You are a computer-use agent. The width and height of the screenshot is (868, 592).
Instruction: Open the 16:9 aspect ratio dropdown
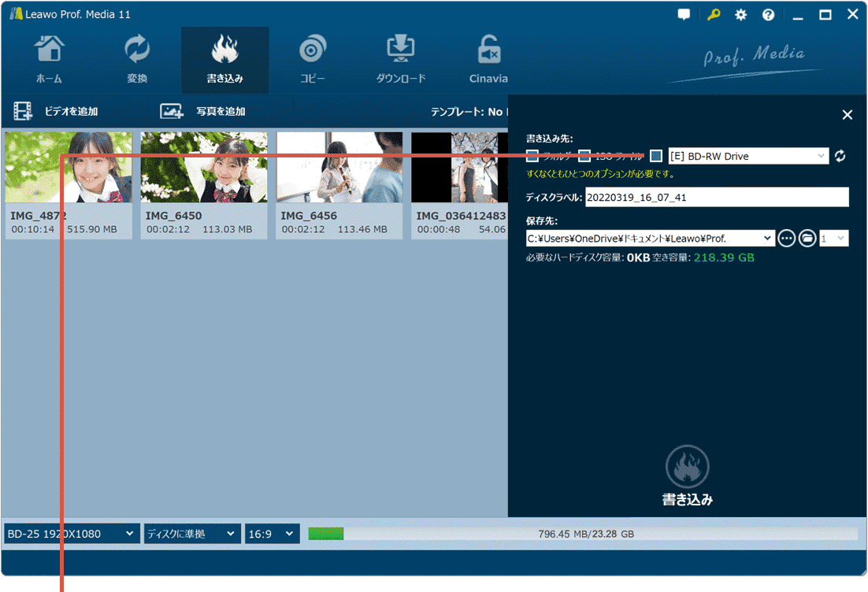coord(273,534)
